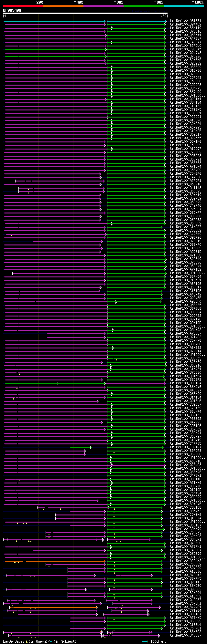Select label UniRef100_A7RCP1

pos(186,181)
